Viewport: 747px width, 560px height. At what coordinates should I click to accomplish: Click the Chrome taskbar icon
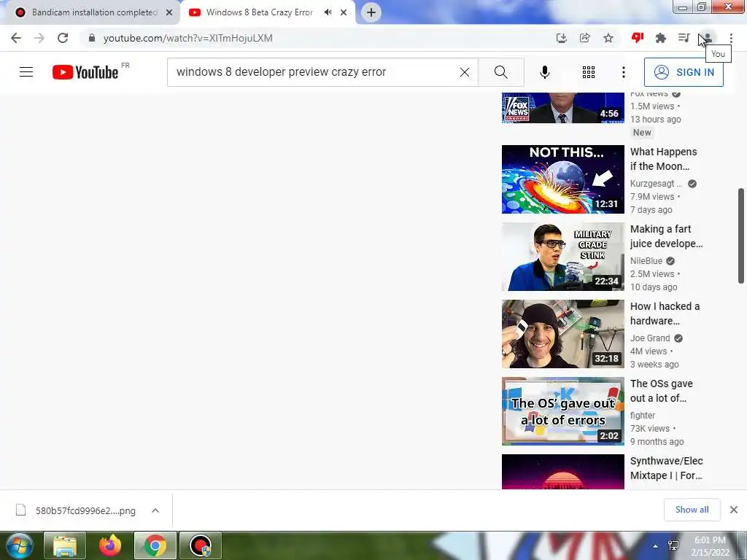click(x=155, y=545)
